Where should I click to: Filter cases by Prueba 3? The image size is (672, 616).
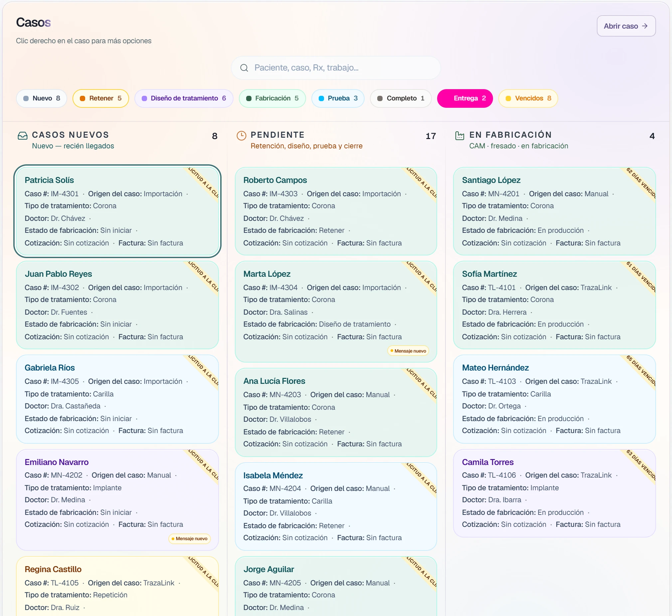338,98
